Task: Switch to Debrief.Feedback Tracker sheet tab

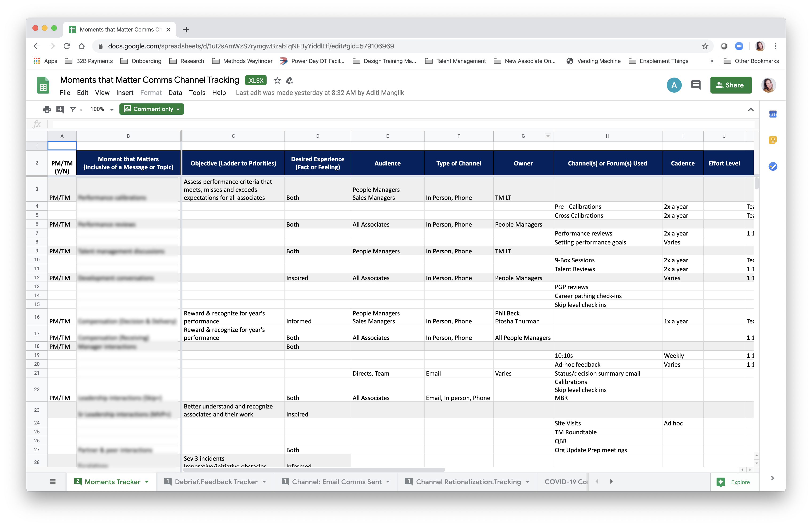Action: click(216, 482)
